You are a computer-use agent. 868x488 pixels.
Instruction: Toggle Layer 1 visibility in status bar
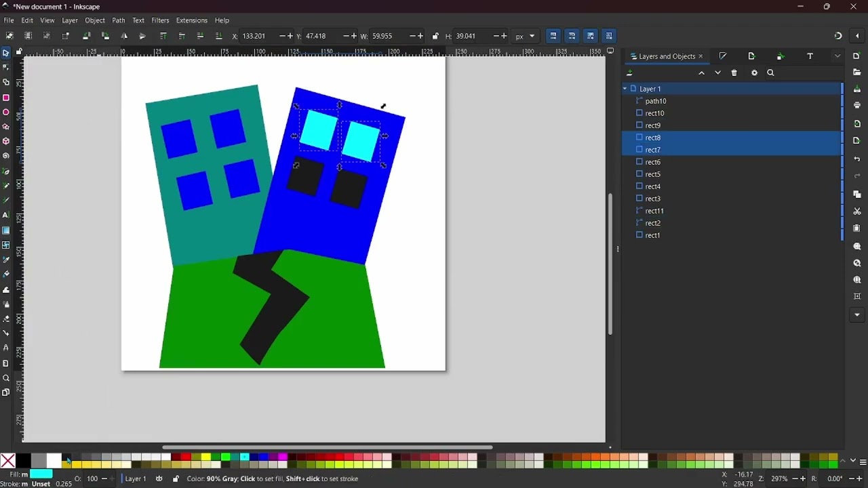coord(159,479)
